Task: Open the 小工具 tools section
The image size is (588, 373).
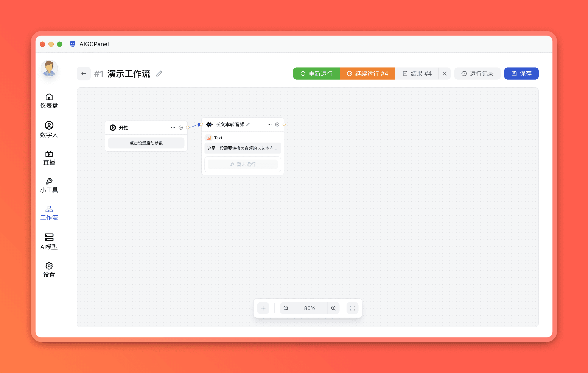Action: click(49, 185)
